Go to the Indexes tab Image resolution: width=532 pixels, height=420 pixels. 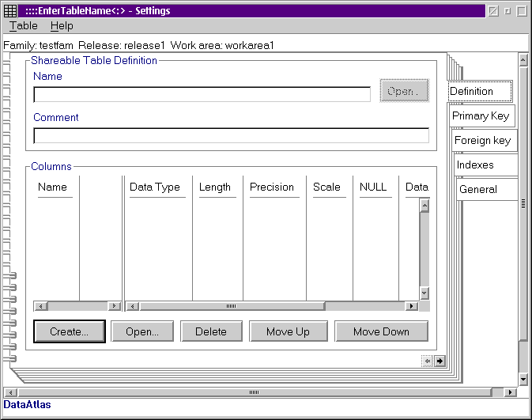[x=475, y=165]
